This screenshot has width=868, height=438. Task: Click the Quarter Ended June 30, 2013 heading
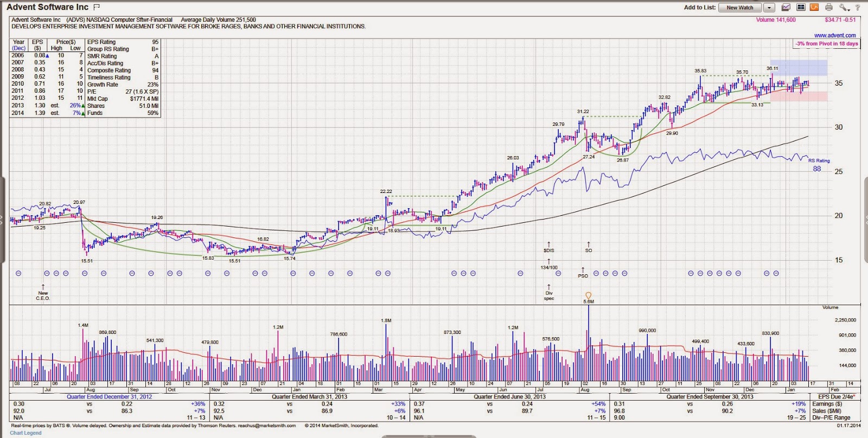pyautogui.click(x=509, y=397)
